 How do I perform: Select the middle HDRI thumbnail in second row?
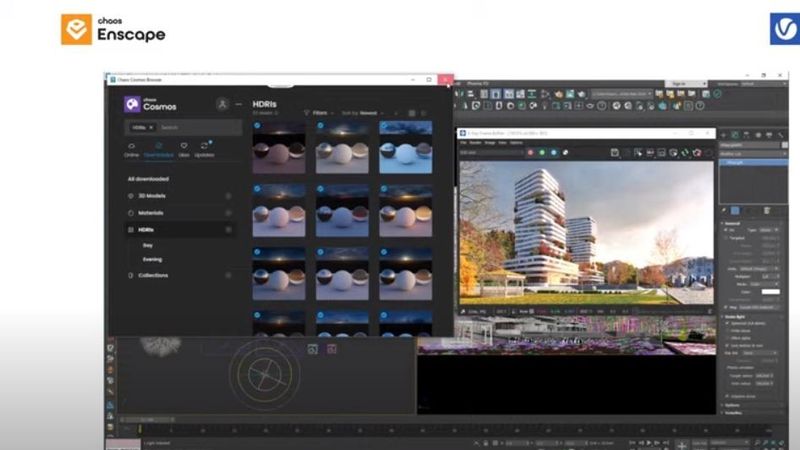tap(342, 211)
